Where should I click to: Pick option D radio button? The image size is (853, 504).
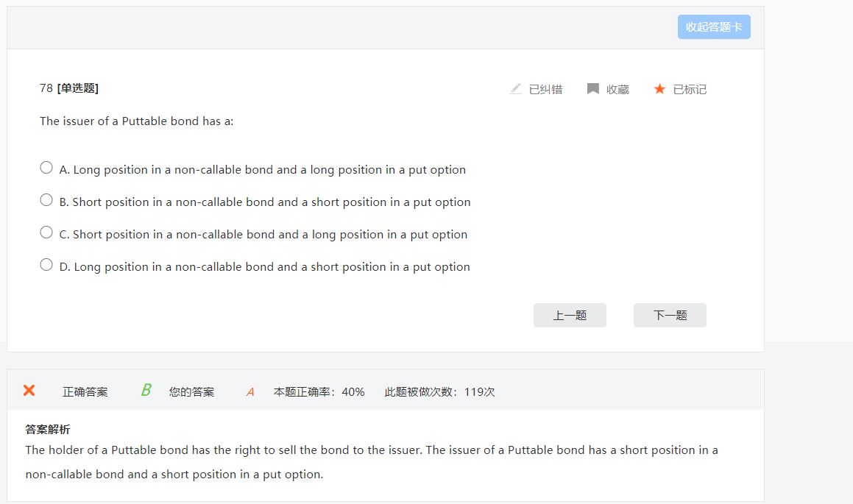[46, 265]
